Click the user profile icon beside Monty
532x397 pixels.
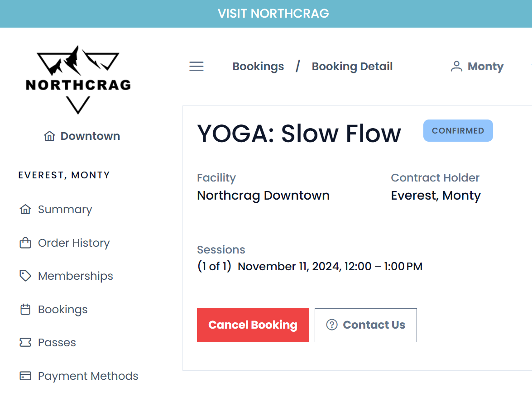click(456, 67)
